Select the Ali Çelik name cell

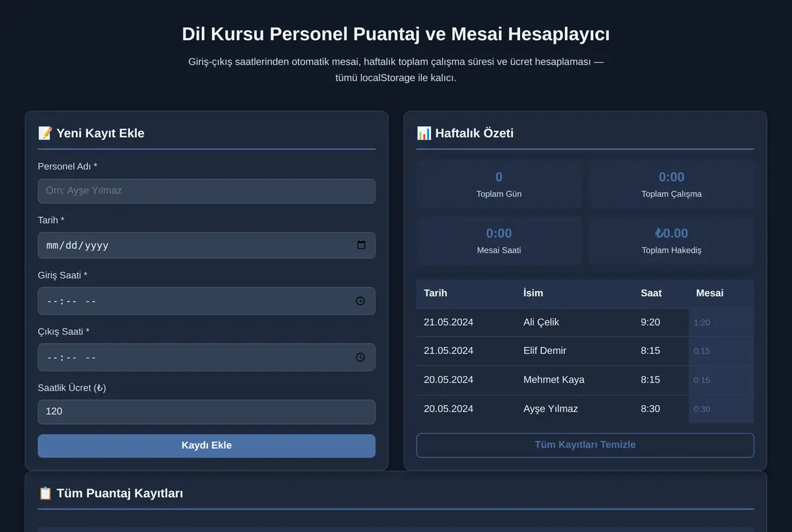click(x=574, y=322)
